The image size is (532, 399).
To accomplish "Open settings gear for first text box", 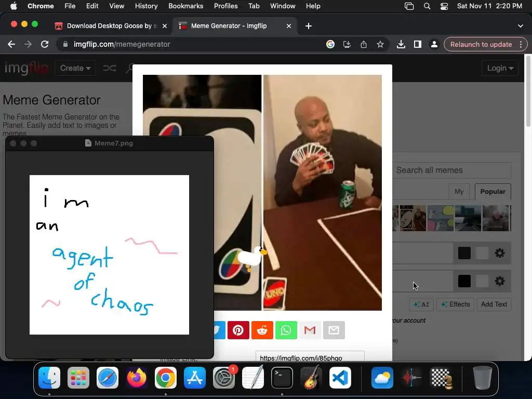I will (499, 253).
